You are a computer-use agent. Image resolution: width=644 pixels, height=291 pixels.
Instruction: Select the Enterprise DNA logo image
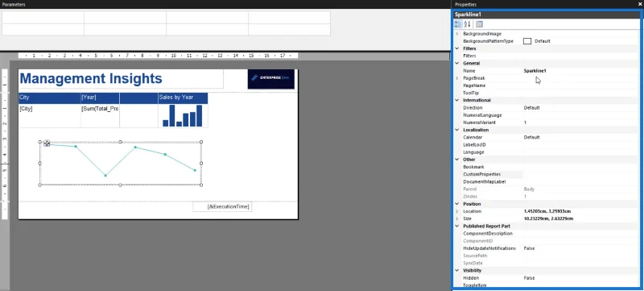coord(271,79)
